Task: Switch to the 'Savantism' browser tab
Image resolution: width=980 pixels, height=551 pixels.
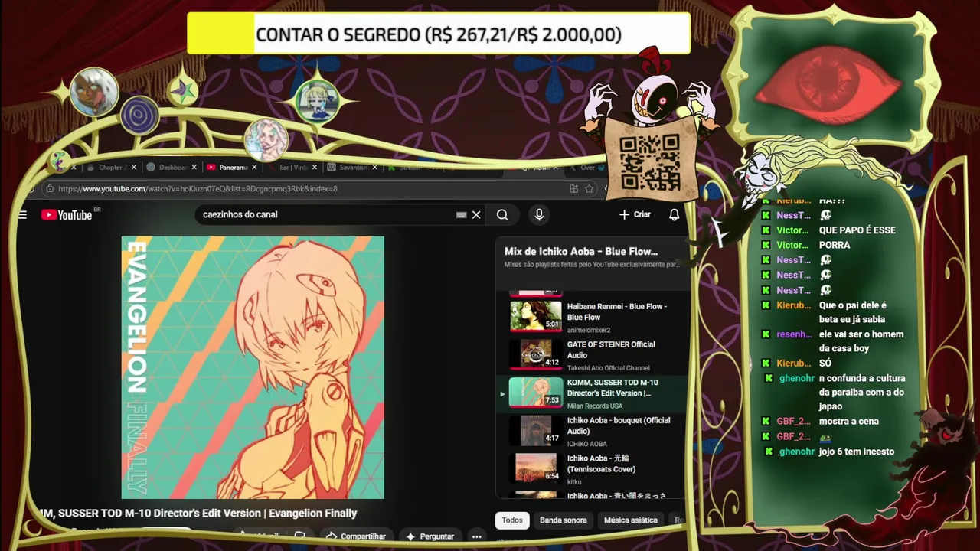Action: tap(353, 167)
